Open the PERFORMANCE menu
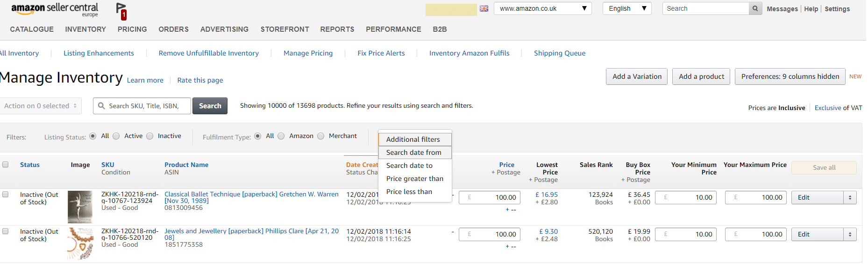Image resolution: width=868 pixels, height=264 pixels. coord(393,29)
